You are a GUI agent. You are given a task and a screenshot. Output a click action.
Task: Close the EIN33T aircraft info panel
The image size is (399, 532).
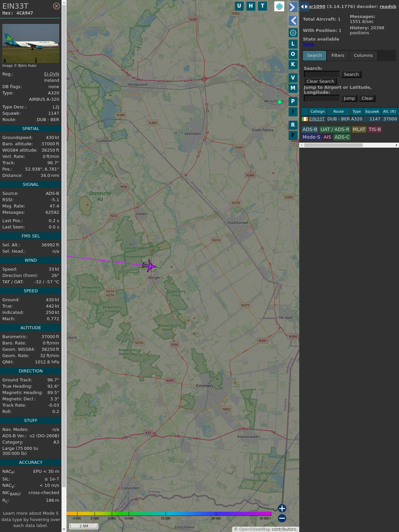(x=57, y=6)
